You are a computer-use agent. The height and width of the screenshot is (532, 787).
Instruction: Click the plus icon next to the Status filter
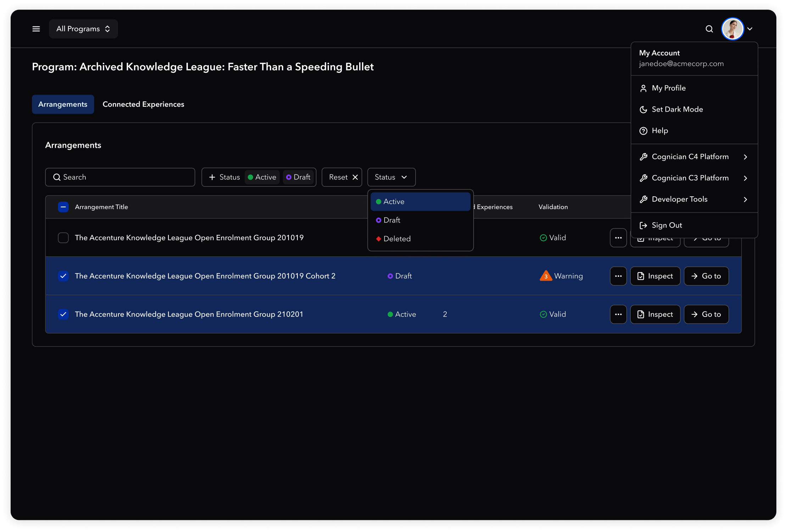[212, 177]
